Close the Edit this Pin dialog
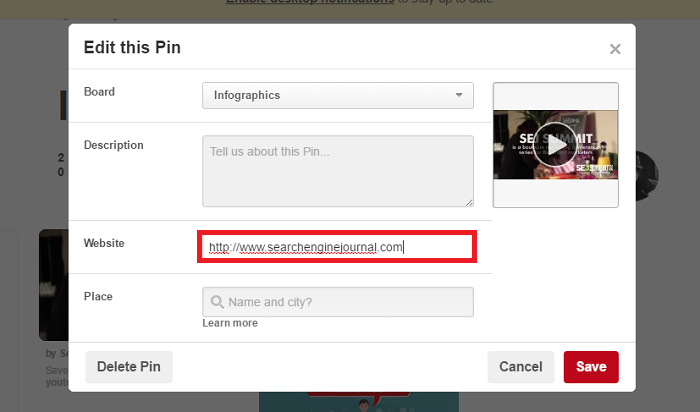 (615, 49)
